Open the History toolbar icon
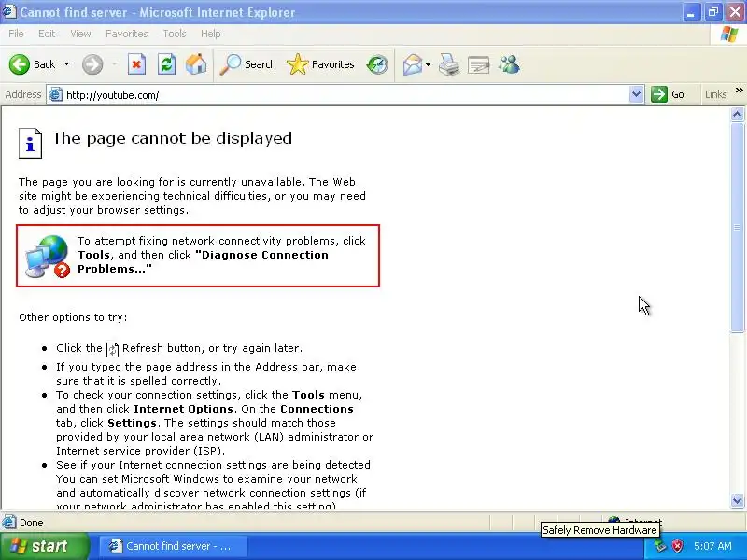 tap(377, 64)
